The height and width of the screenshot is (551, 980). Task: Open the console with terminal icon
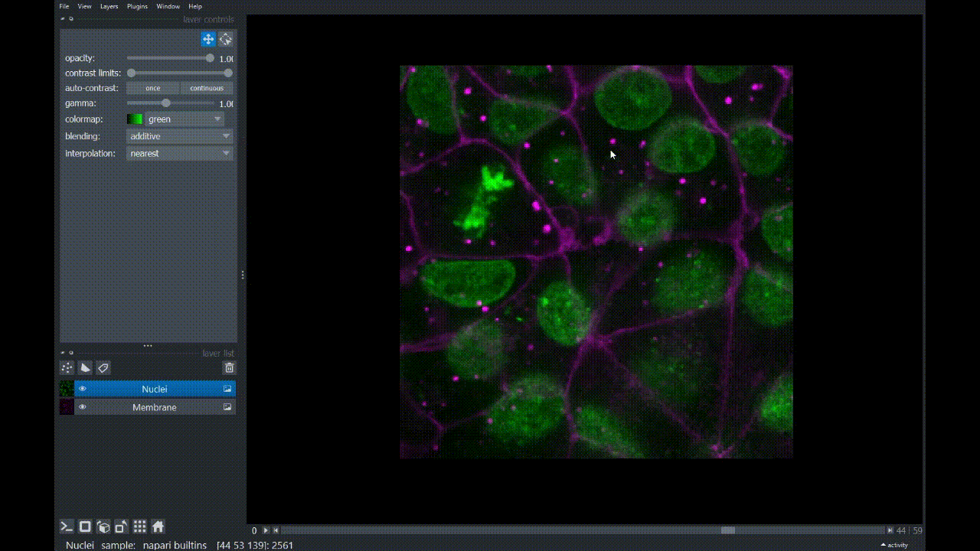67,527
